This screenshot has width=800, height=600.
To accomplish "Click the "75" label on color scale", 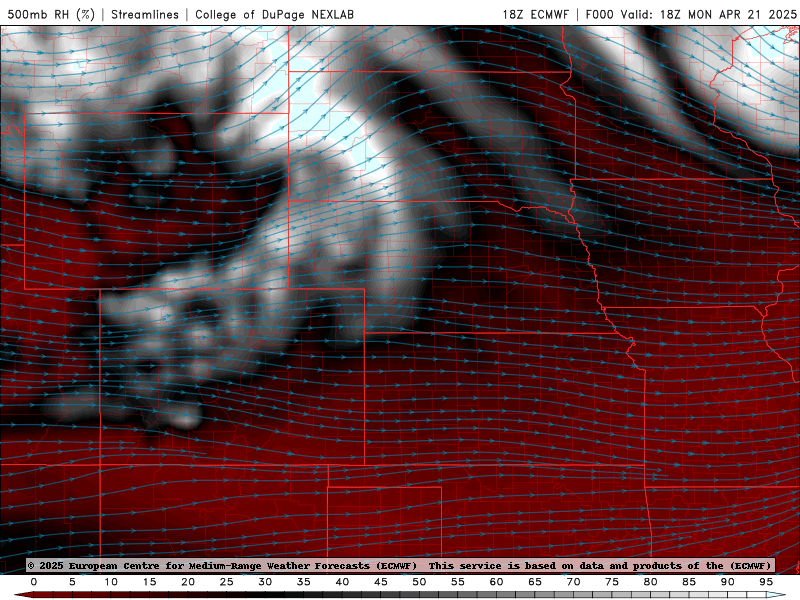I will pos(612,582).
